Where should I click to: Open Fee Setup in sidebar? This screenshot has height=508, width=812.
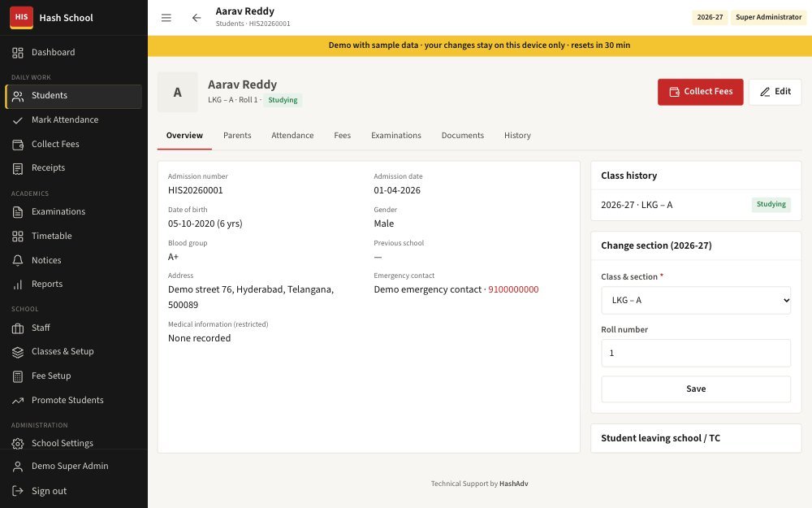tap(74, 376)
